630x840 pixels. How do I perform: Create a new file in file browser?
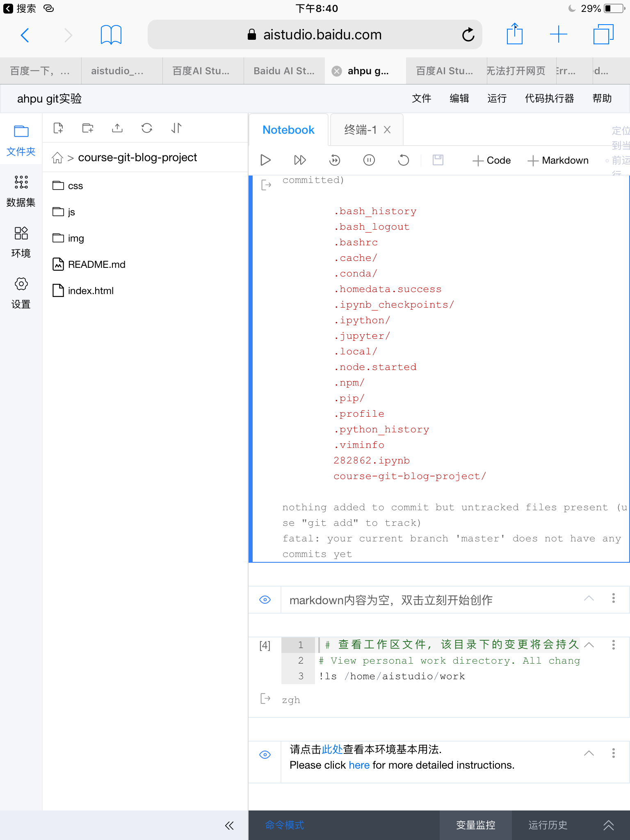pyautogui.click(x=59, y=128)
